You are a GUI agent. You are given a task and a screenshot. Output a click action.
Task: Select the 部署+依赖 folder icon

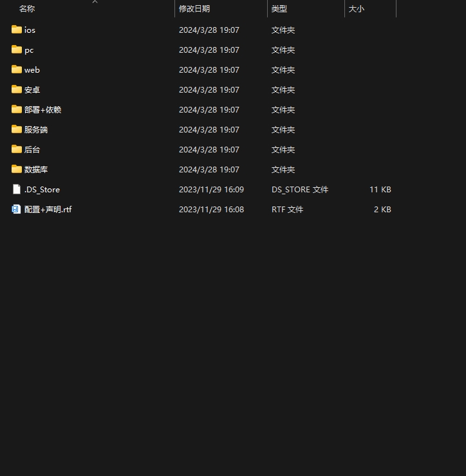tap(16, 109)
